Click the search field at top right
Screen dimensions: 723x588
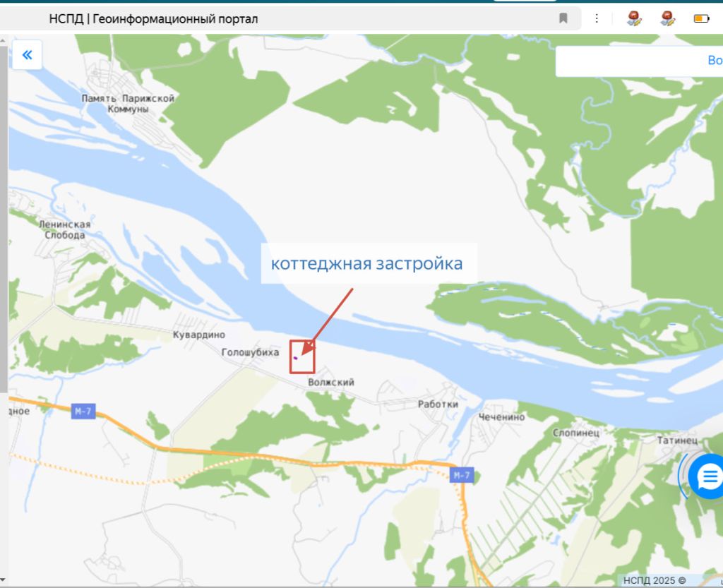[x=639, y=61]
